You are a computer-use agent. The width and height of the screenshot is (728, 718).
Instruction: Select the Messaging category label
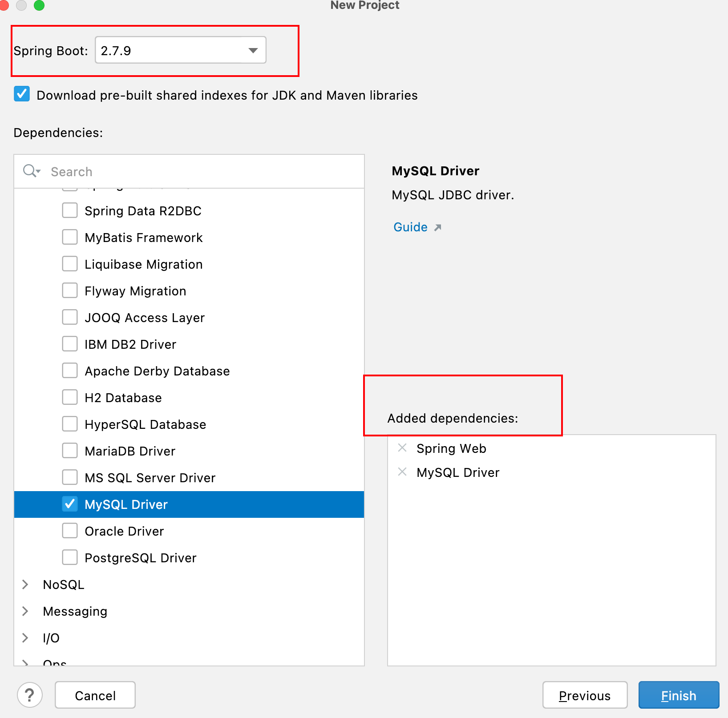75,611
